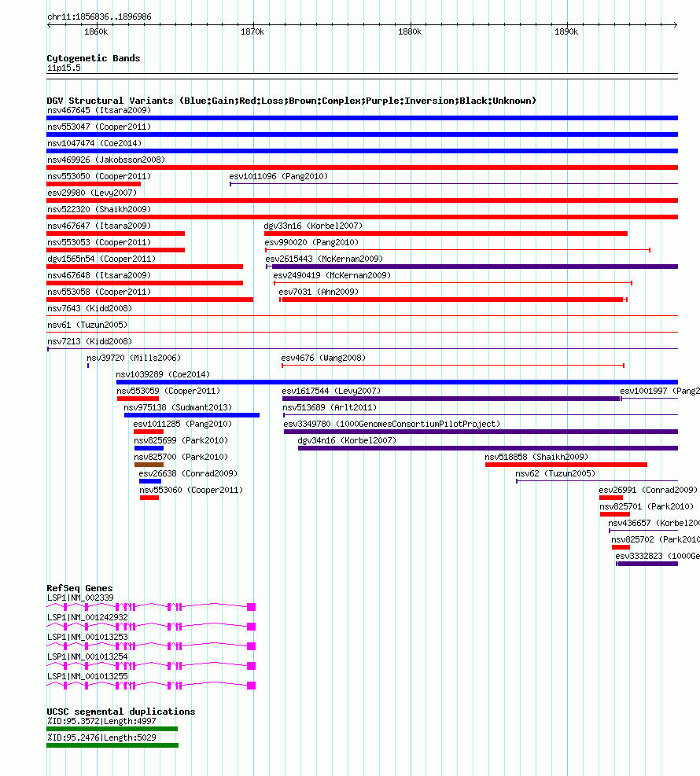The height and width of the screenshot is (776, 700).
Task: Click esv26991 (Conrad2009) label
Action: pos(647,490)
